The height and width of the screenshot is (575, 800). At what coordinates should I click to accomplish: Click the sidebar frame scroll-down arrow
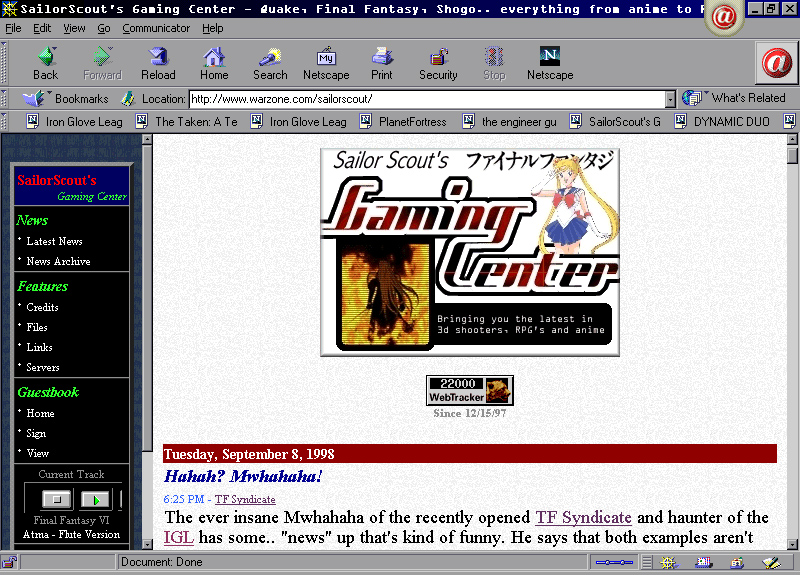click(x=147, y=544)
